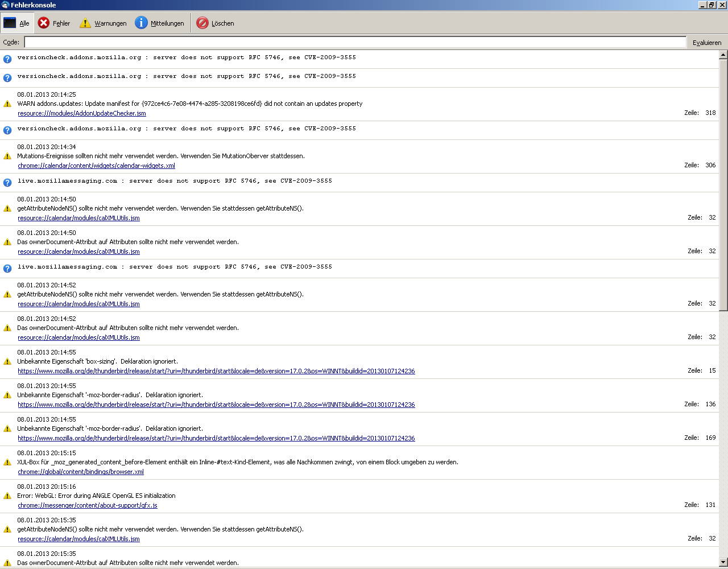Click the Fehlerkonsole title bar app icon

coord(5,5)
